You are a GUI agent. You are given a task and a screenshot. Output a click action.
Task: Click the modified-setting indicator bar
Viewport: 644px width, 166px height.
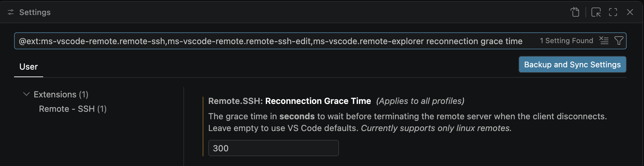pos(203,126)
